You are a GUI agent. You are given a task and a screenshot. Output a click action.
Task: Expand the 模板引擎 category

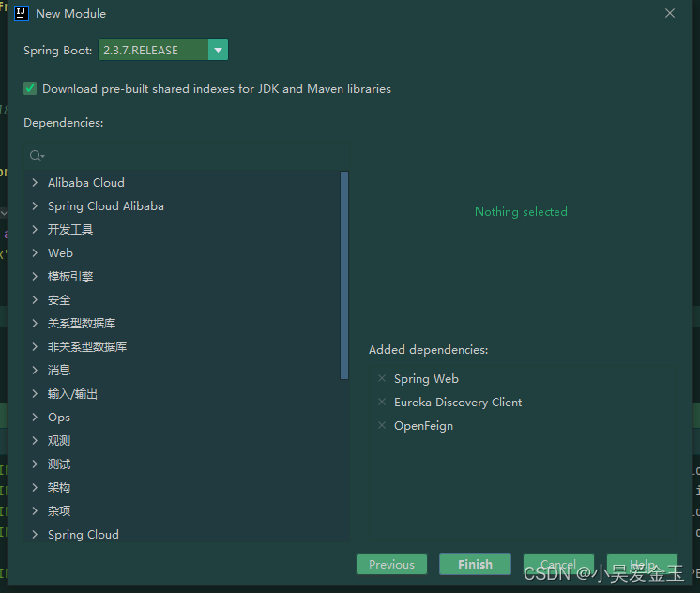pyautogui.click(x=35, y=276)
